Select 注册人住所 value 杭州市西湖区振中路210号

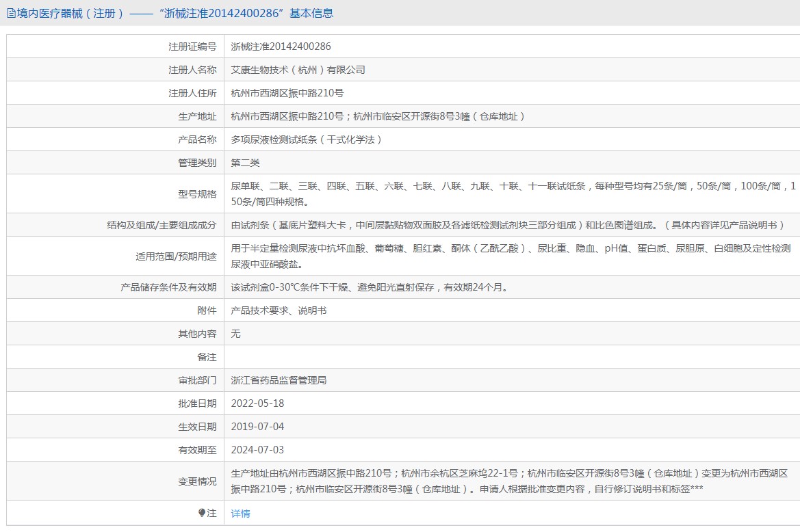click(287, 93)
